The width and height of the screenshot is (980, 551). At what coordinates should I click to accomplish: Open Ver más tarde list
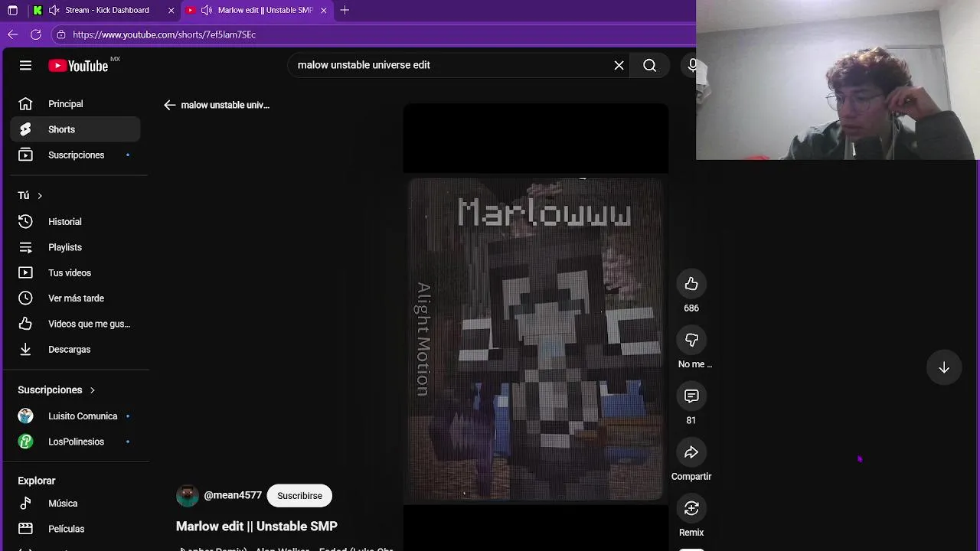[75, 298]
